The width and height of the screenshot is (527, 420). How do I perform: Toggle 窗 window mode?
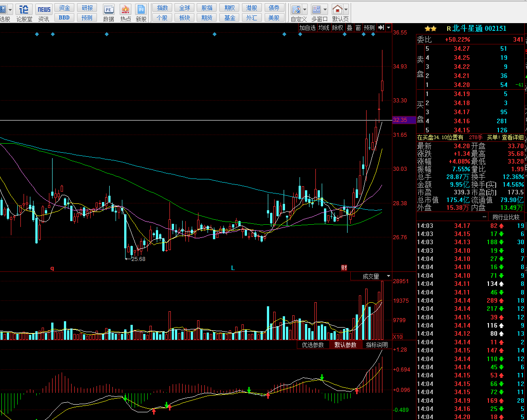358,28
